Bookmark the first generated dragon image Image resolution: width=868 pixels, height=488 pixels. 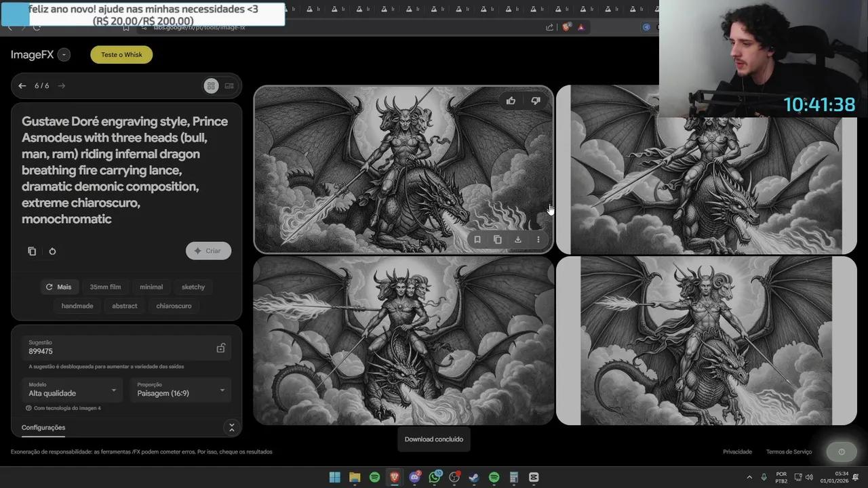point(477,239)
